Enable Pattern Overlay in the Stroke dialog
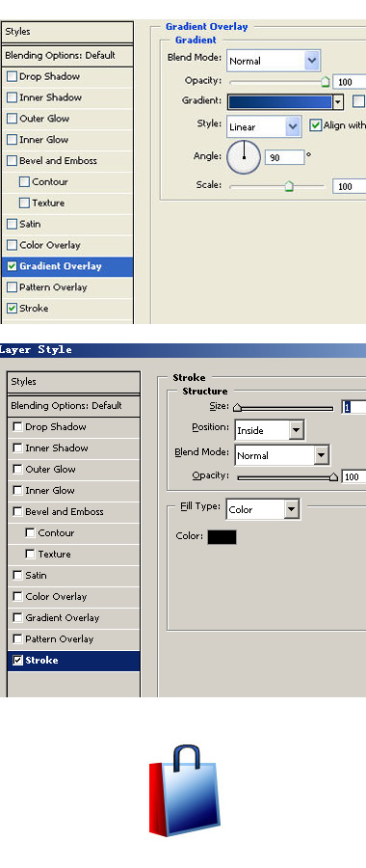 tap(17, 638)
